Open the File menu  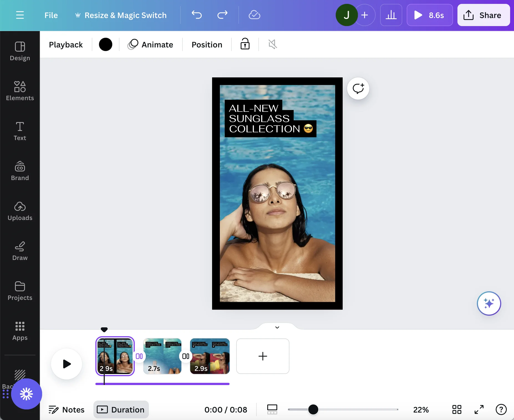51,15
